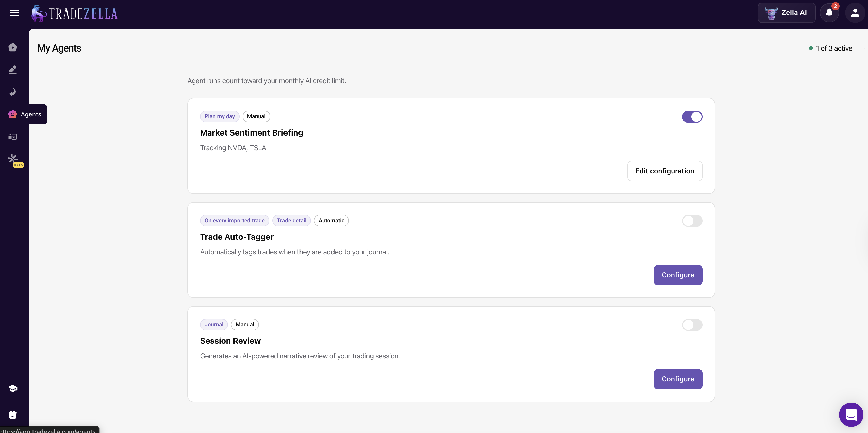Click the Market Sentiment Briefing title
The image size is (868, 433).
[251, 133]
